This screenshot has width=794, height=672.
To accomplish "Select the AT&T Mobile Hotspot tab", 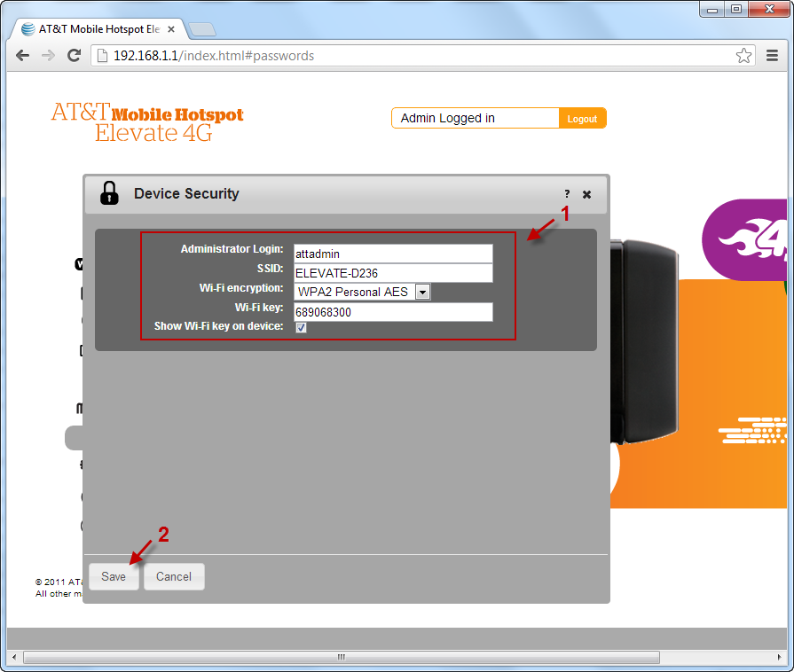I will [99, 29].
